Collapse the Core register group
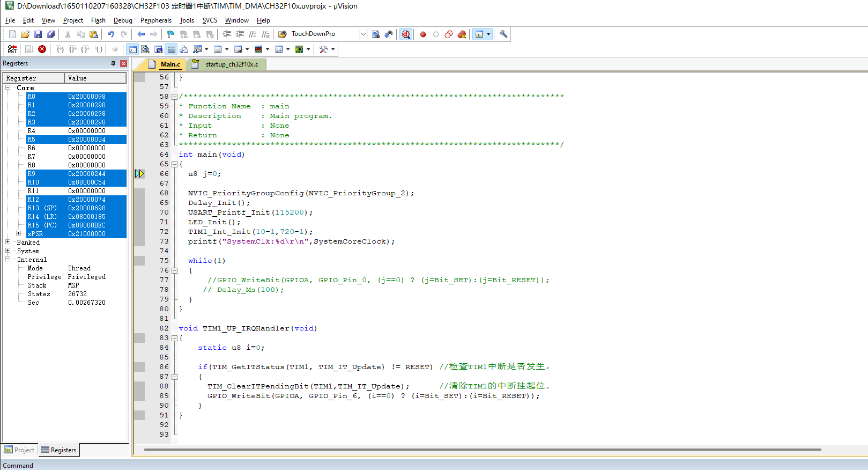Image resolution: width=868 pixels, height=470 pixels. click(x=8, y=87)
